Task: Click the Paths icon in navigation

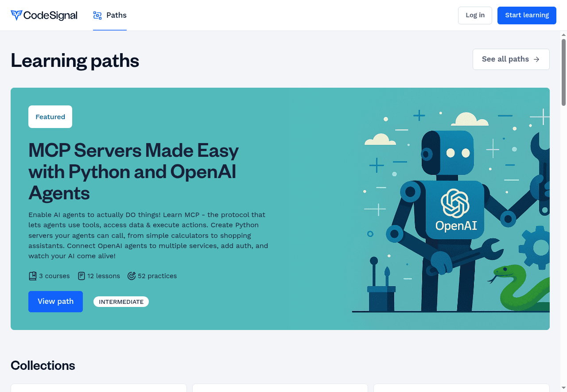Action: [x=97, y=16]
